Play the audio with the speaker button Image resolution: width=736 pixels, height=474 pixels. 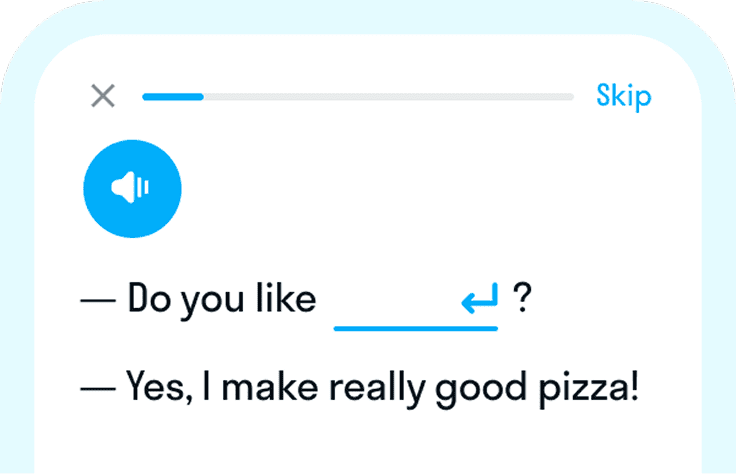132,189
